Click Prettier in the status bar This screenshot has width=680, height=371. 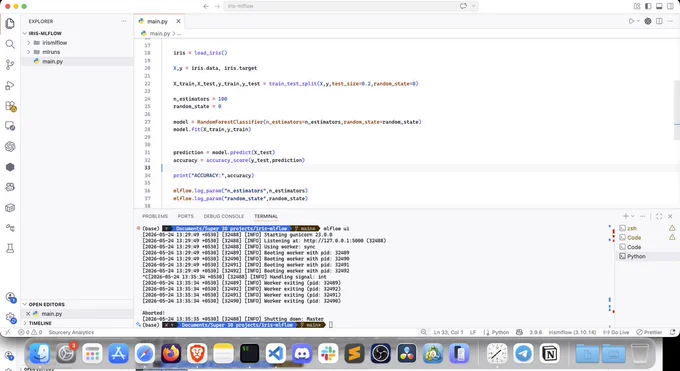click(x=649, y=332)
